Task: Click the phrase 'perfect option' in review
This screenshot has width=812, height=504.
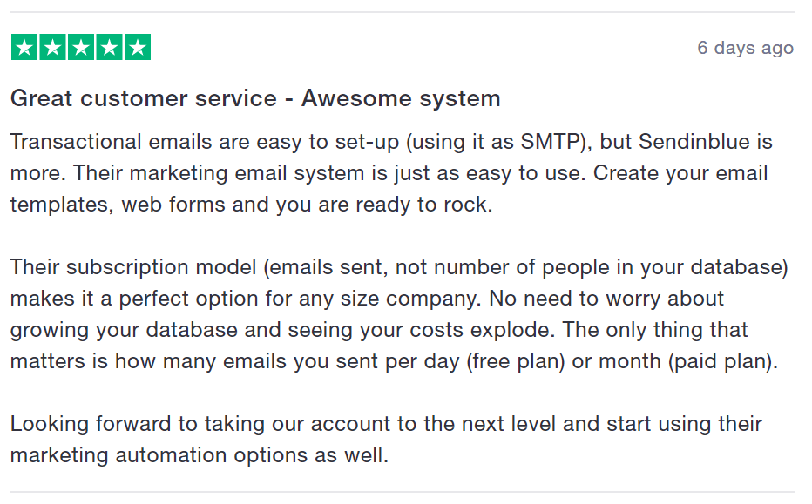Action: [188, 299]
